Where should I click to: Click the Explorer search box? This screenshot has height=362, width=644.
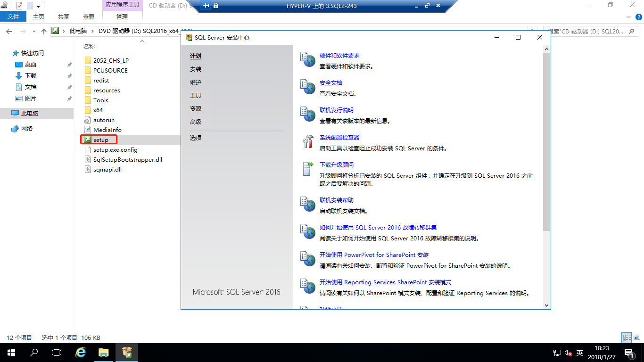[x=590, y=31]
